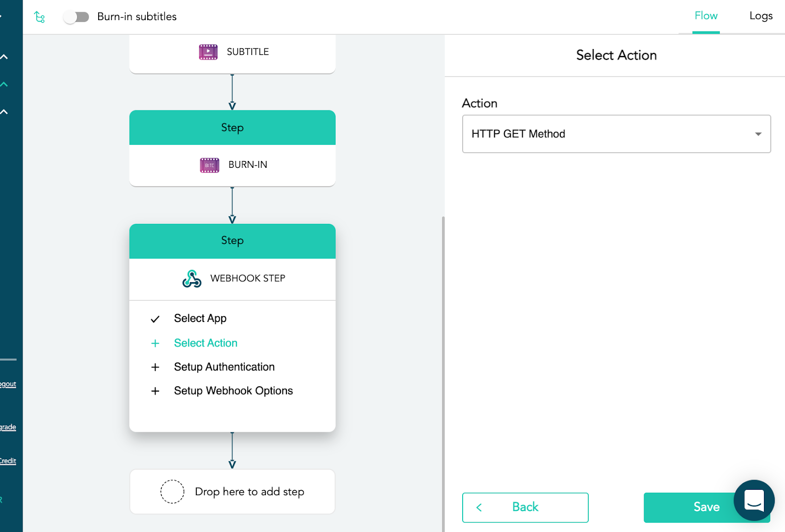The width and height of the screenshot is (785, 532).
Task: Click the flow branch icon in header
Action: [40, 18]
